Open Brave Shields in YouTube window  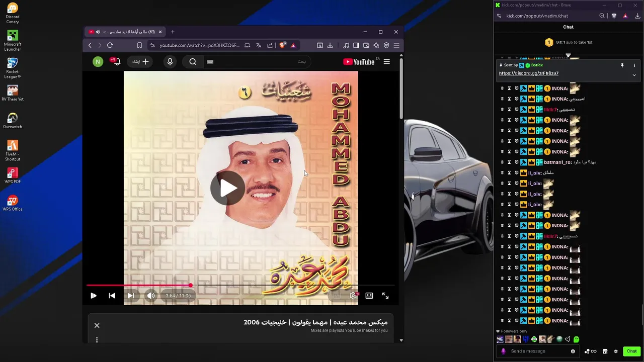[x=283, y=45]
